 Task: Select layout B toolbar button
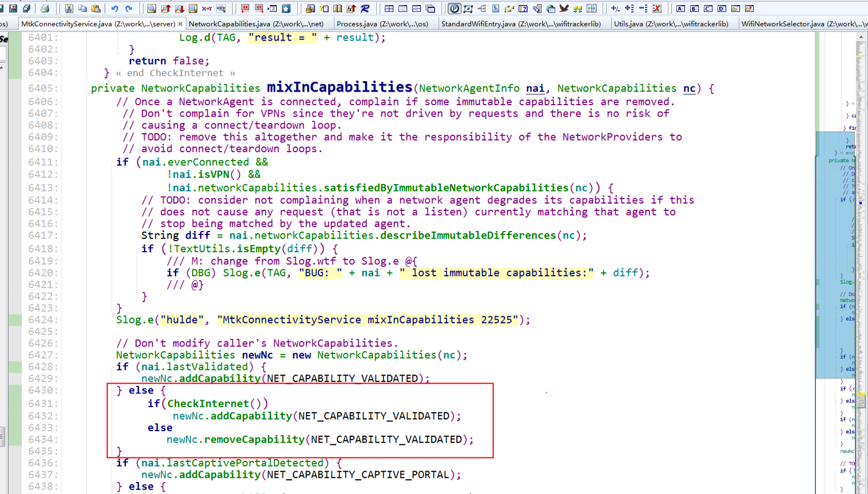coord(694,9)
